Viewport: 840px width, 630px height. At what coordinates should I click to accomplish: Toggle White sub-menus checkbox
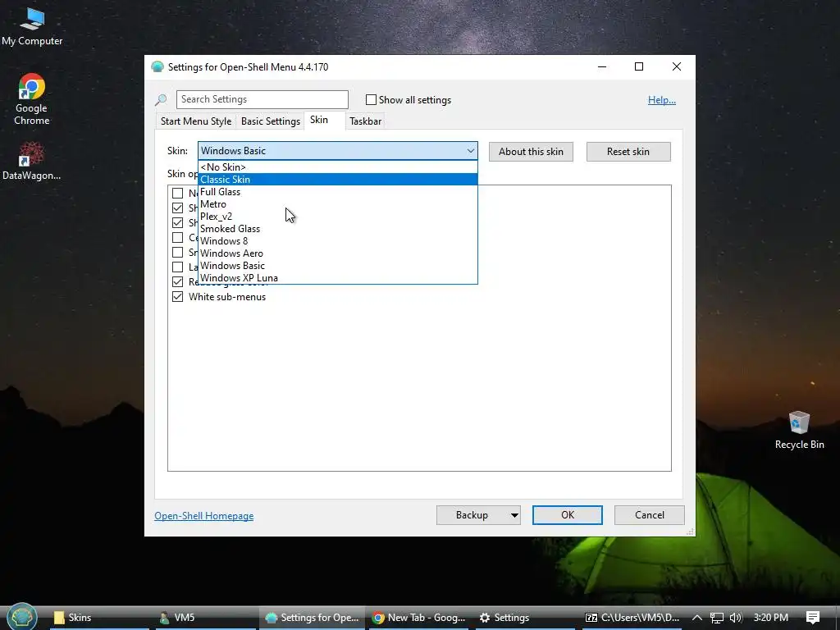pos(177,297)
